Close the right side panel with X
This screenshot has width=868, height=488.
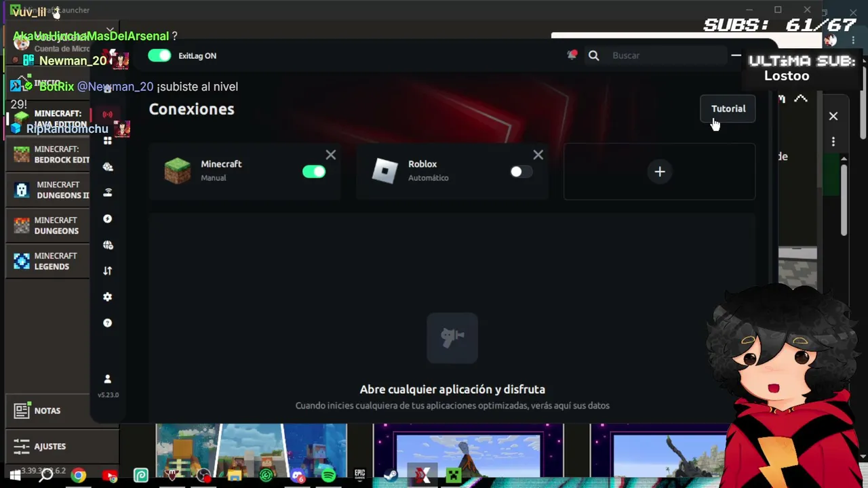point(833,117)
